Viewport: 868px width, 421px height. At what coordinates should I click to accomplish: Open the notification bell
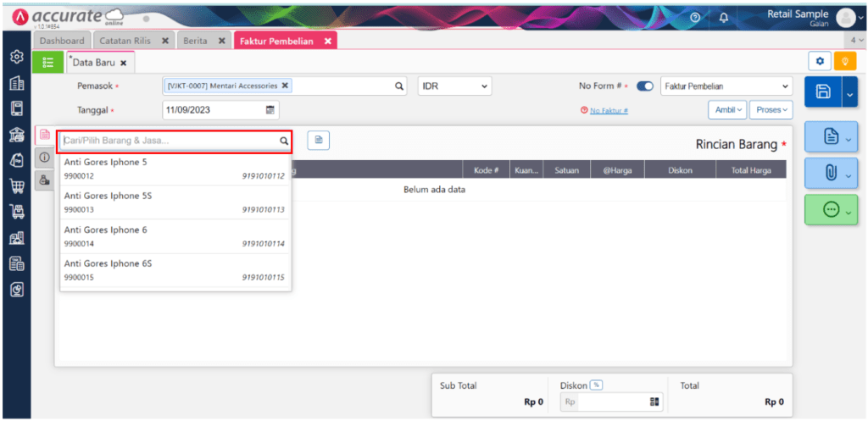click(x=723, y=18)
